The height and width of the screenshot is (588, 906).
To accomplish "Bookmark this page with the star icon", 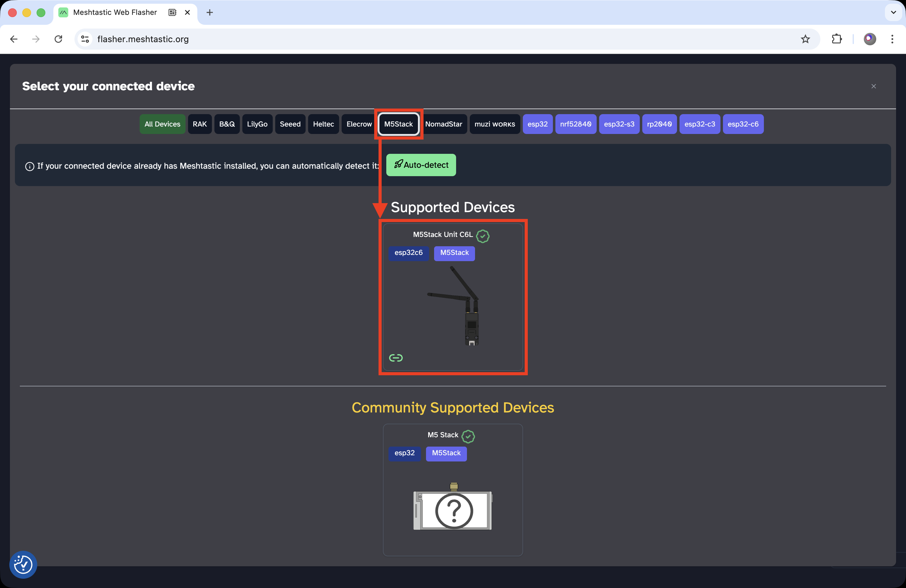I will pyautogui.click(x=805, y=39).
